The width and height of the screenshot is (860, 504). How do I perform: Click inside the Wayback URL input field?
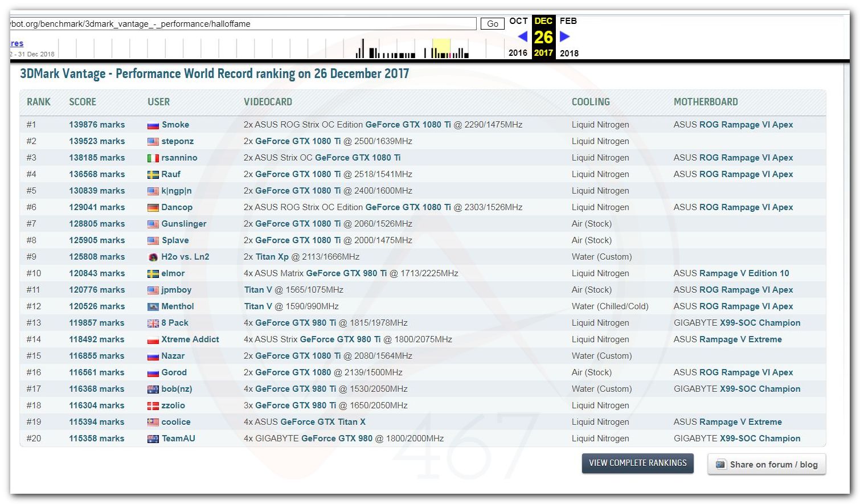pos(243,24)
